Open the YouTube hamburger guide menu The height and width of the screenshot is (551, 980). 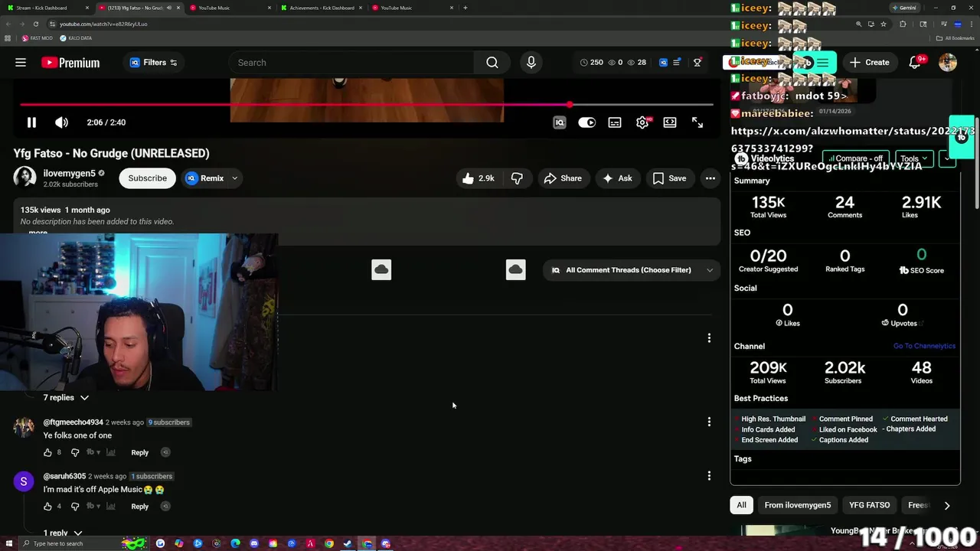(x=21, y=63)
